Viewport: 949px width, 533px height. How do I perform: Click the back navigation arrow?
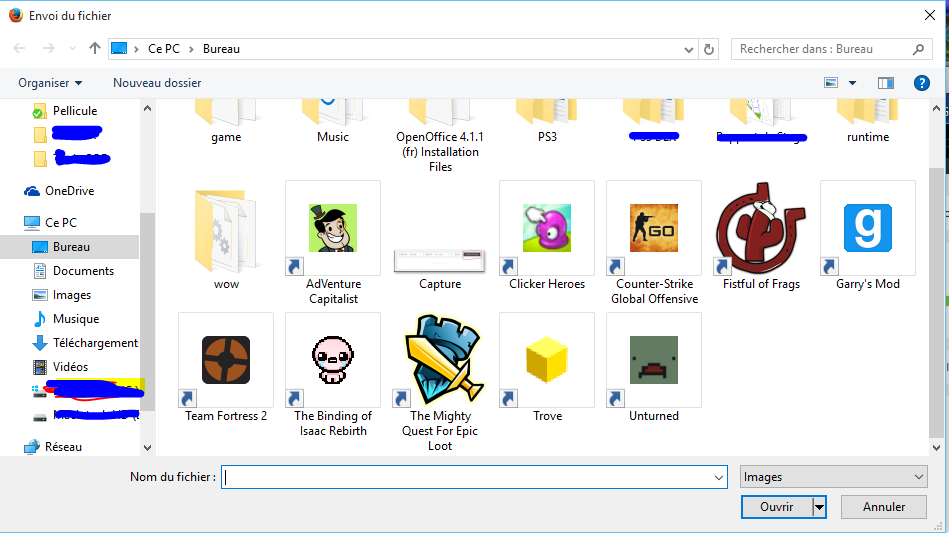[19, 48]
